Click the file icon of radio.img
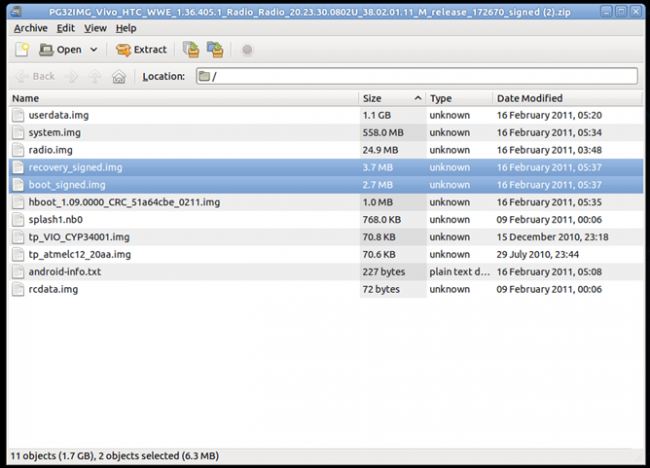Viewport: 650px width, 468px height. 18,150
